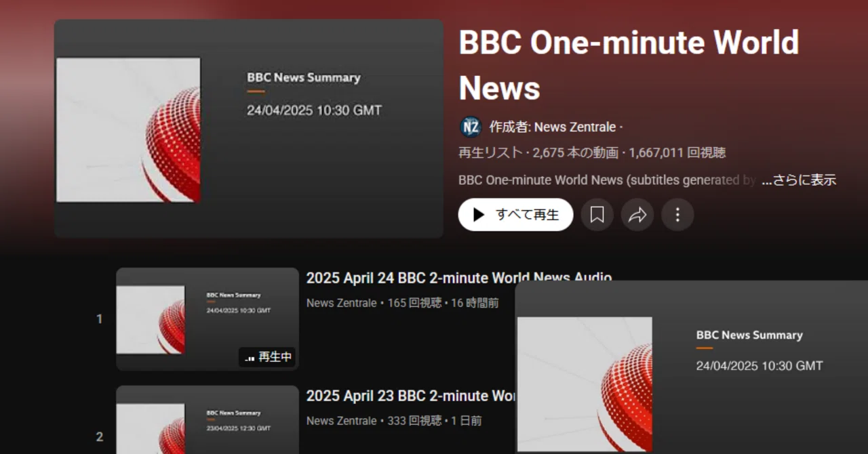Click the すべて再生 play all button
This screenshot has width=868, height=454.
(515, 215)
